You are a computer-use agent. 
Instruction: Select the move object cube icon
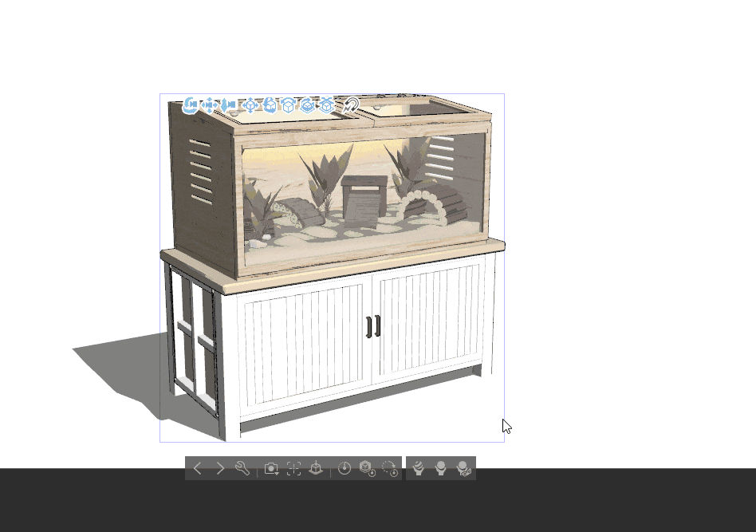coord(250,105)
